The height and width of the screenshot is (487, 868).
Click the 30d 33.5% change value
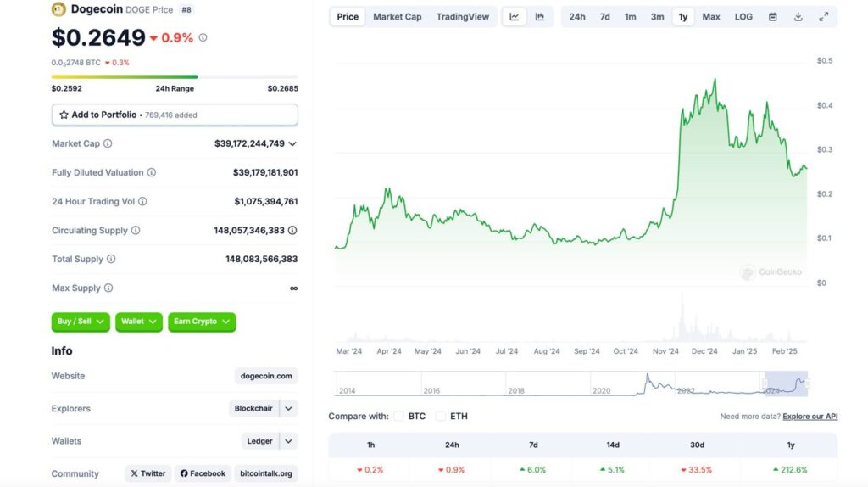(697, 470)
